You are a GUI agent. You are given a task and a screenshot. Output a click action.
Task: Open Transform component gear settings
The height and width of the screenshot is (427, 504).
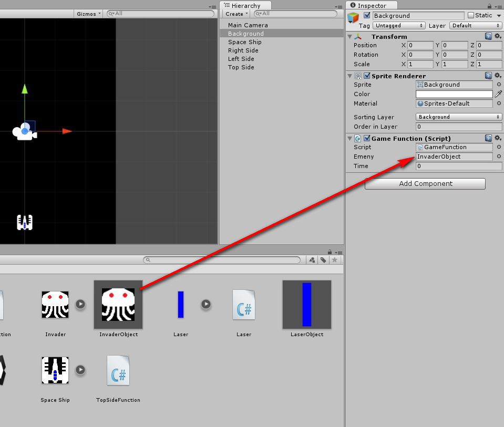tap(498, 36)
